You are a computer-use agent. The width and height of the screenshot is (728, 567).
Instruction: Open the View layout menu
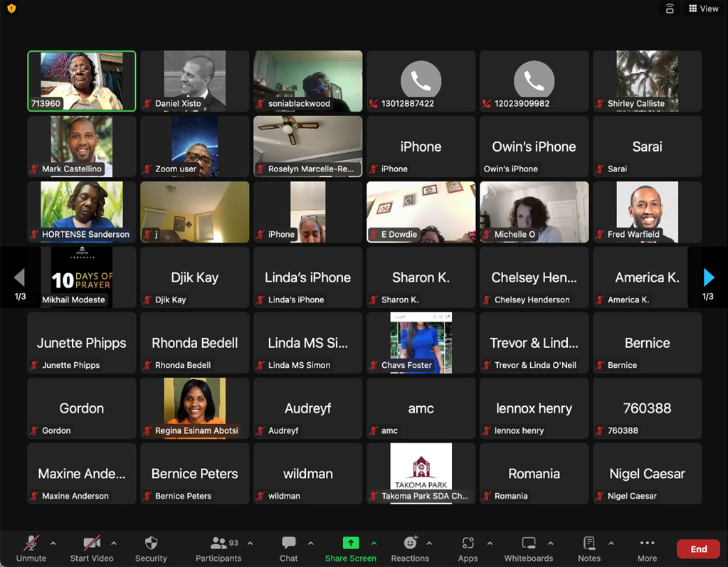click(703, 9)
